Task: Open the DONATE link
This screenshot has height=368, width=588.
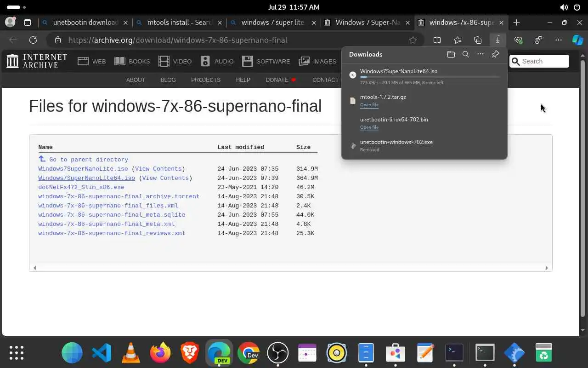Action: pyautogui.click(x=277, y=80)
